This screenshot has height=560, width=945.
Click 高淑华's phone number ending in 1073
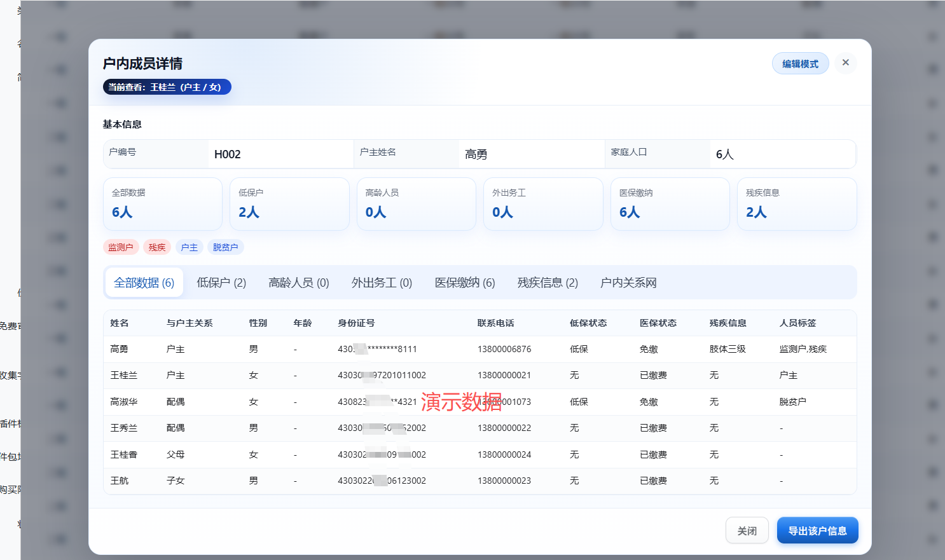point(504,402)
